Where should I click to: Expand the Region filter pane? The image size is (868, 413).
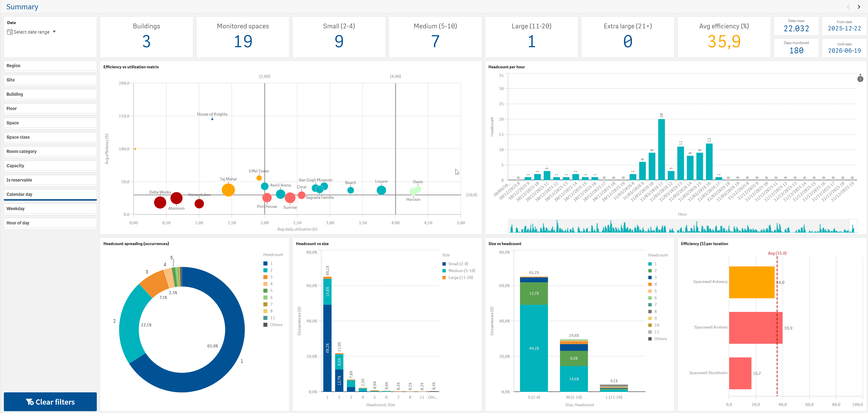point(50,66)
